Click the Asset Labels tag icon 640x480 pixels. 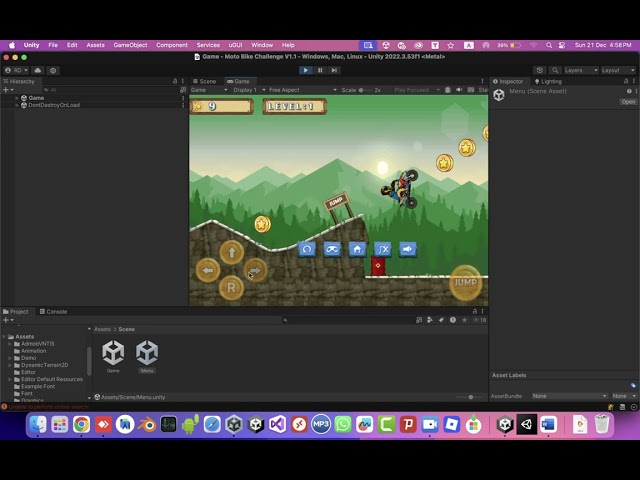(x=633, y=385)
